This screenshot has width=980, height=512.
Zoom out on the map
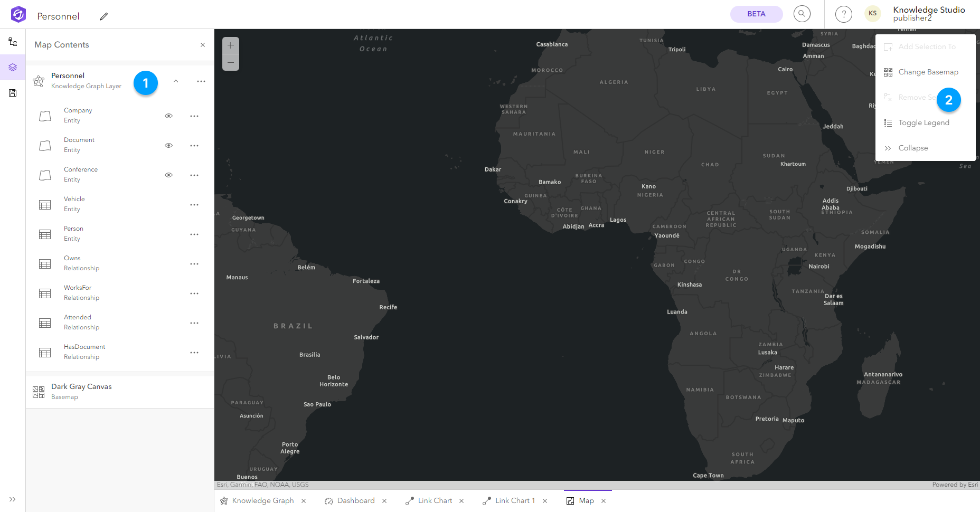(x=231, y=62)
